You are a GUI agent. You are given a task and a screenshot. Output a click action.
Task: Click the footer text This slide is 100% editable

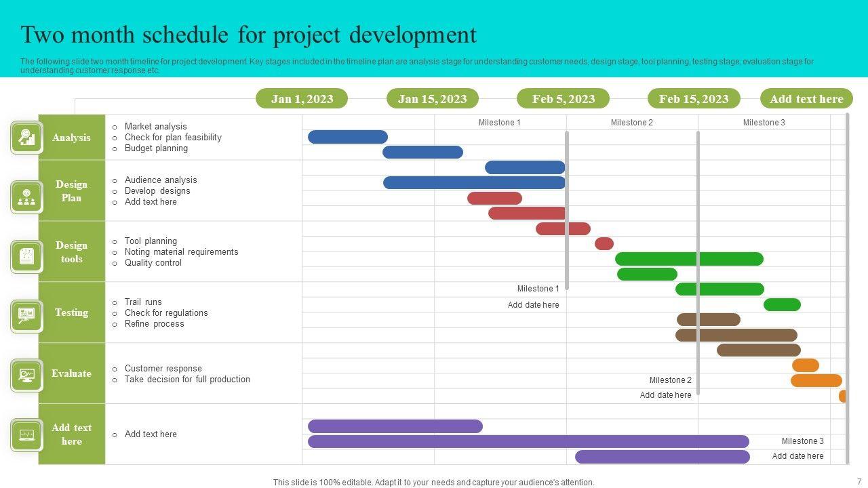pyautogui.click(x=434, y=483)
